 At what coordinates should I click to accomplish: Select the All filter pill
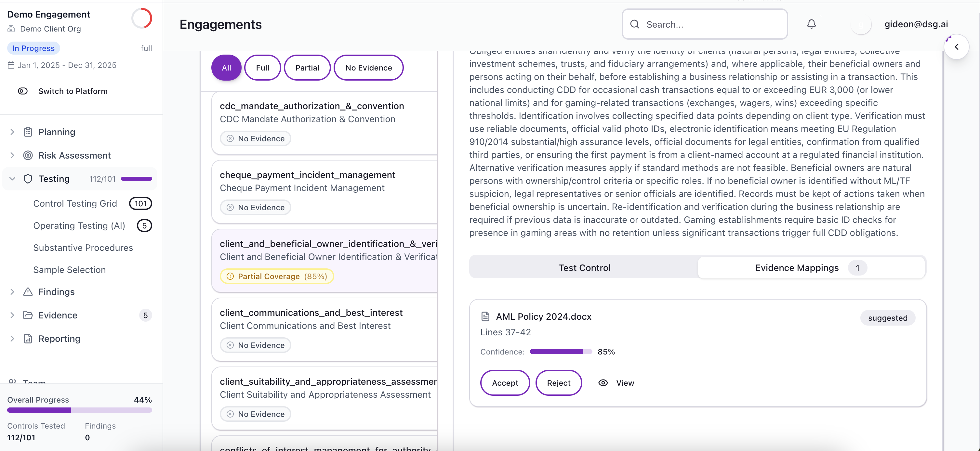click(226, 68)
